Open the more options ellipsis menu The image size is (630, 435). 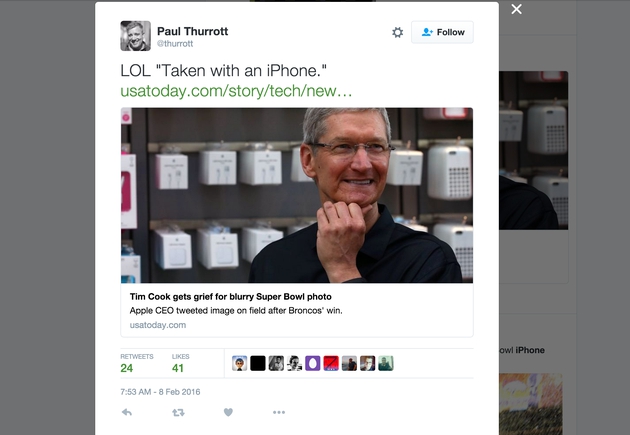click(279, 412)
